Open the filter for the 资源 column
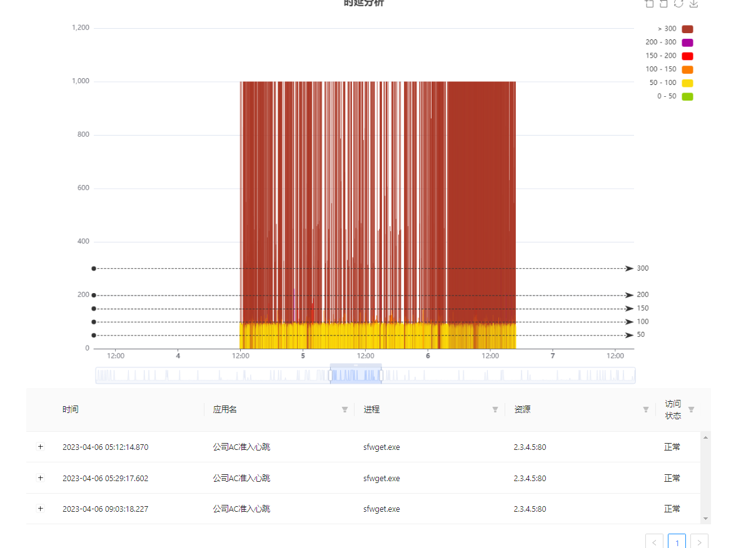Image resolution: width=756 pixels, height=548 pixels. click(646, 410)
